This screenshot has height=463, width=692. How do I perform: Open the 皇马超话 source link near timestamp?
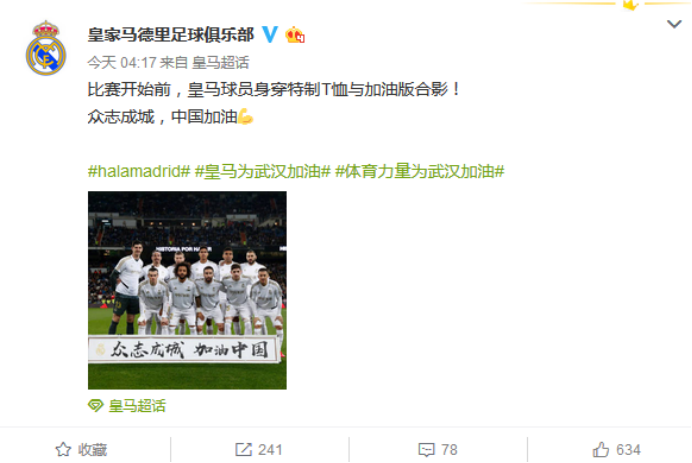pyautogui.click(x=221, y=63)
